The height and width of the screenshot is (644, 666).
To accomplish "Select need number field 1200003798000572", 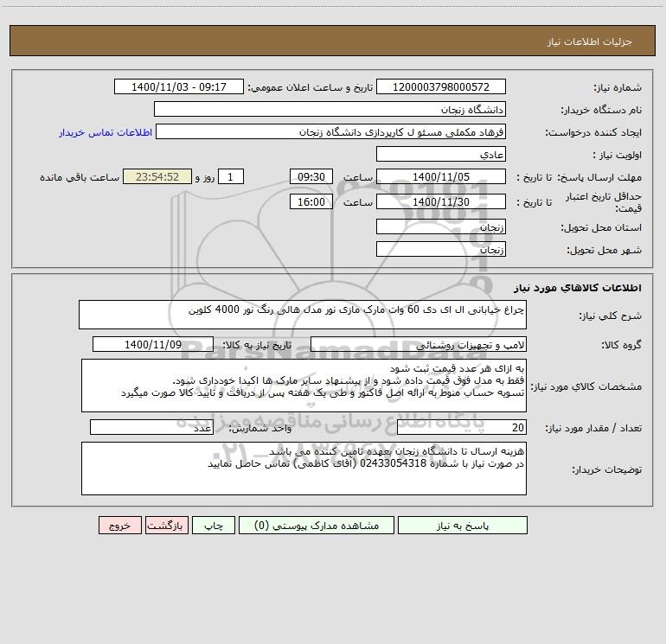I will (441, 86).
